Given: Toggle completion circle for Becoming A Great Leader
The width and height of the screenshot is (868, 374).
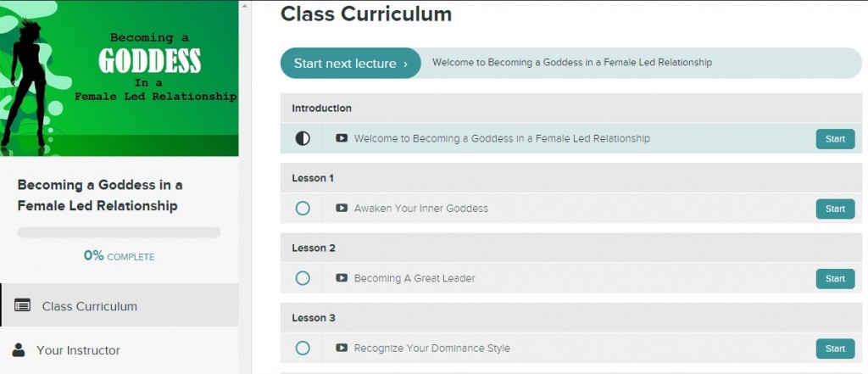Looking at the screenshot, I should click(x=303, y=278).
